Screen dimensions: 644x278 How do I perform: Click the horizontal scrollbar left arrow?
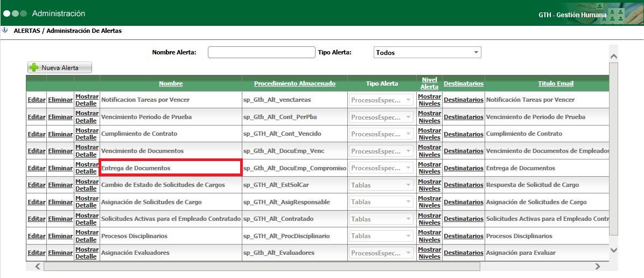point(37,267)
